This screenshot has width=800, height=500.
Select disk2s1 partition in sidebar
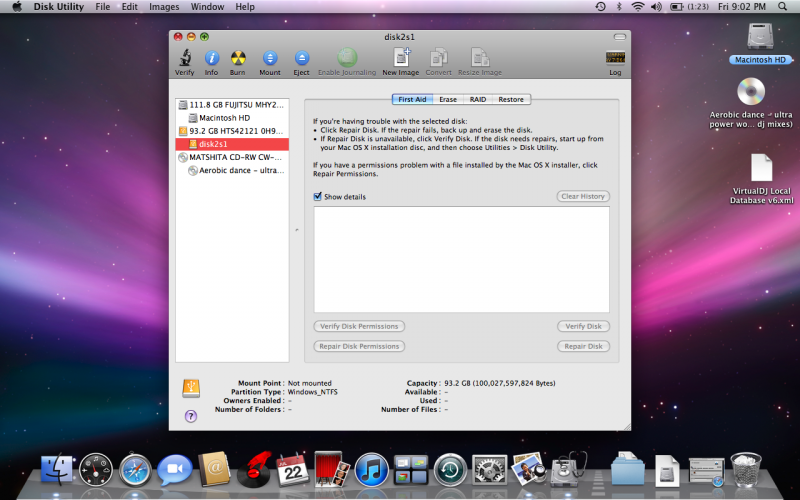click(232, 144)
